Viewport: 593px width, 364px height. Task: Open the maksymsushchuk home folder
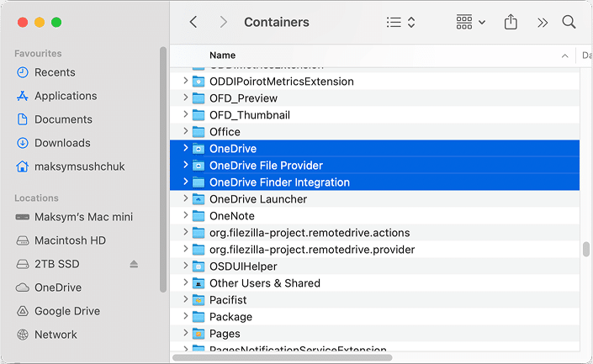click(x=79, y=166)
